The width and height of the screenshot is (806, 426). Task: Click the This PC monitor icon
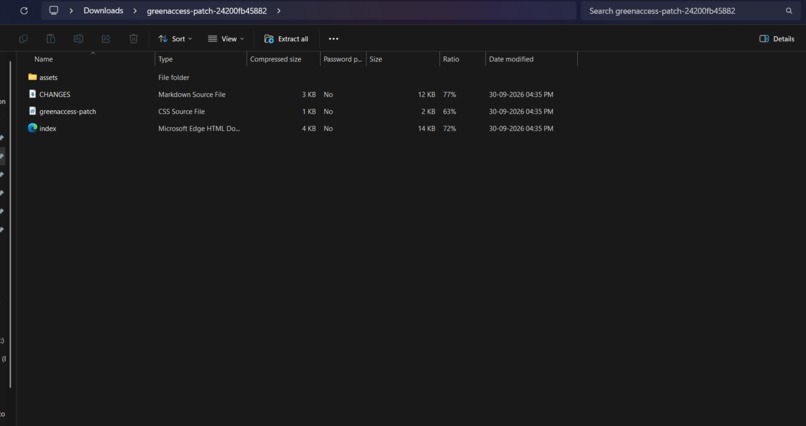(x=53, y=10)
